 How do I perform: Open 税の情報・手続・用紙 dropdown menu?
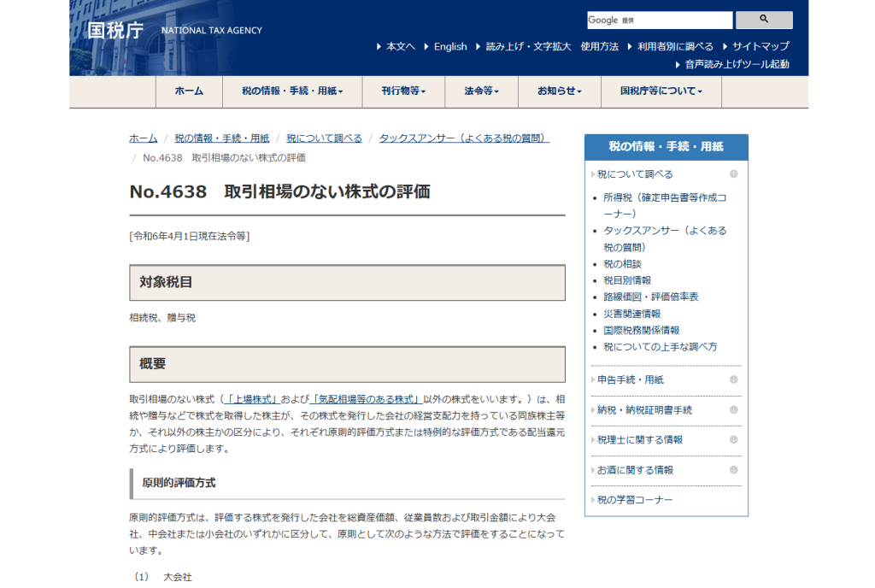click(x=291, y=91)
